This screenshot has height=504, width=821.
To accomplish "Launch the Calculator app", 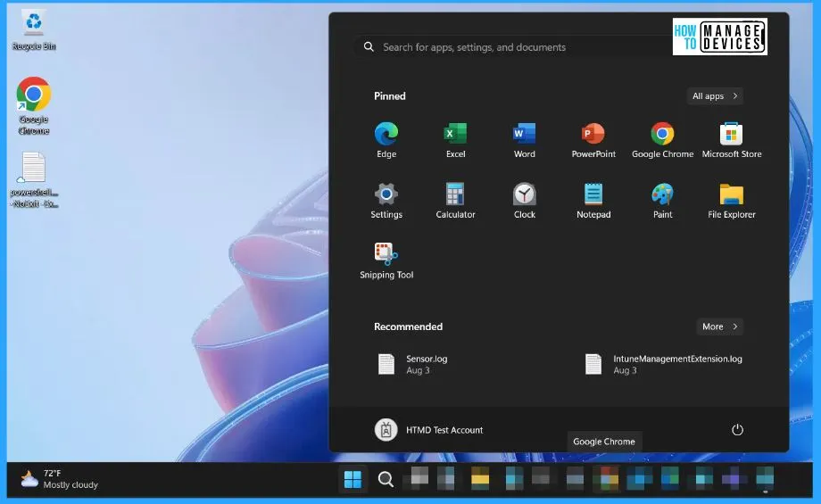I will pos(455,201).
